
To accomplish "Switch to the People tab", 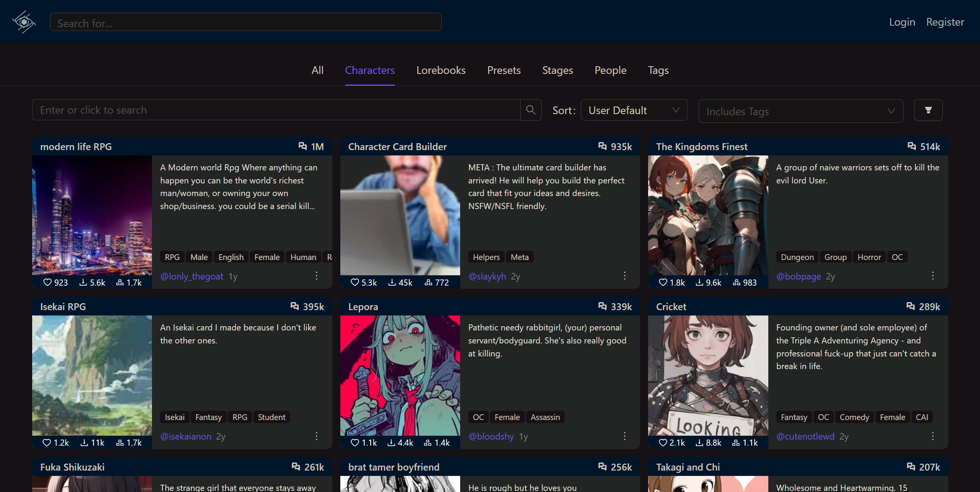I will click(x=610, y=70).
